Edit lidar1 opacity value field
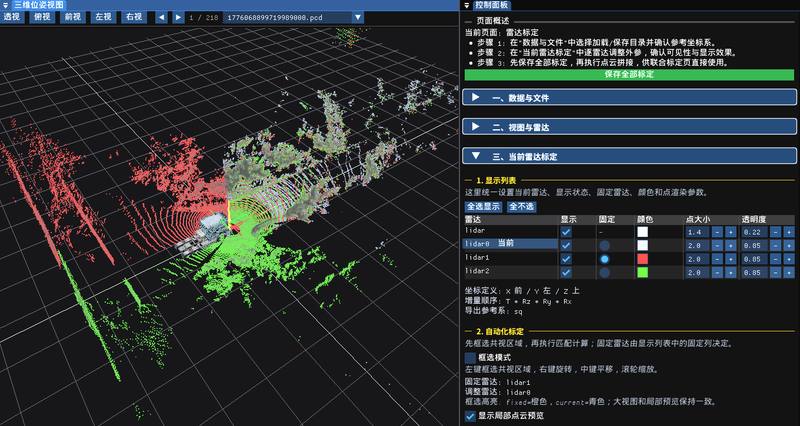This screenshot has width=800, height=426. (755, 259)
